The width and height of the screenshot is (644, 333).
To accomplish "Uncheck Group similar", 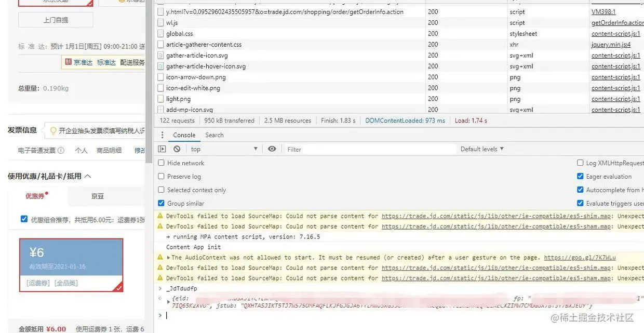I will click(x=161, y=204).
